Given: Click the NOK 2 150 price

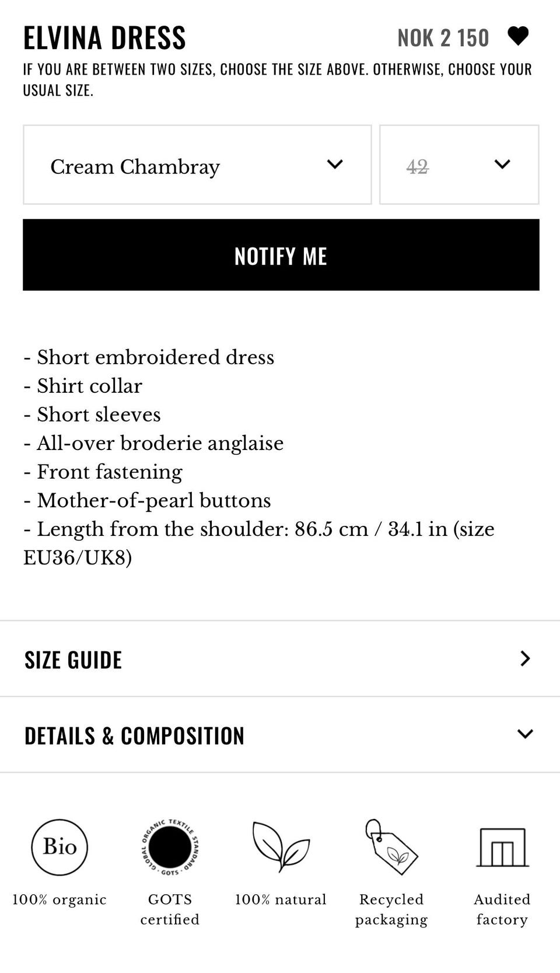Looking at the screenshot, I should pyautogui.click(x=443, y=39).
